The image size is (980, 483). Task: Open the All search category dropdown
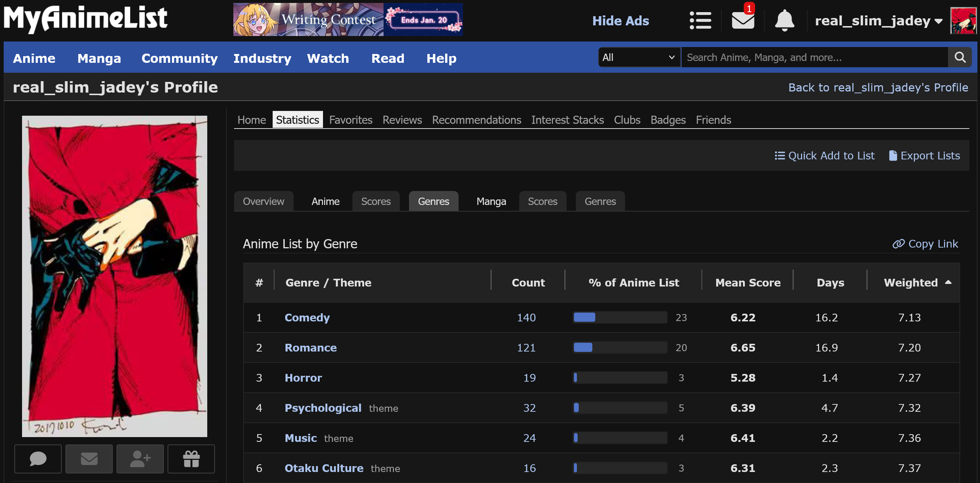(639, 57)
